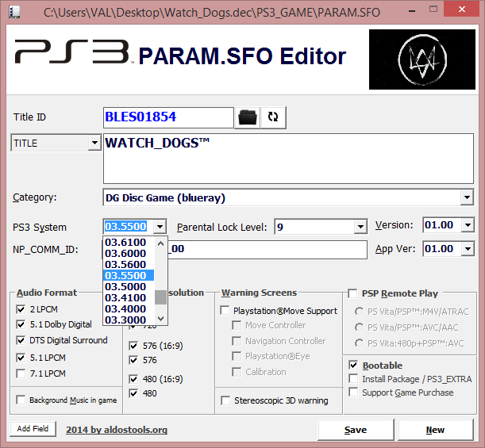Expand the Category dropdown
The image size is (485, 448).
pyautogui.click(x=467, y=197)
